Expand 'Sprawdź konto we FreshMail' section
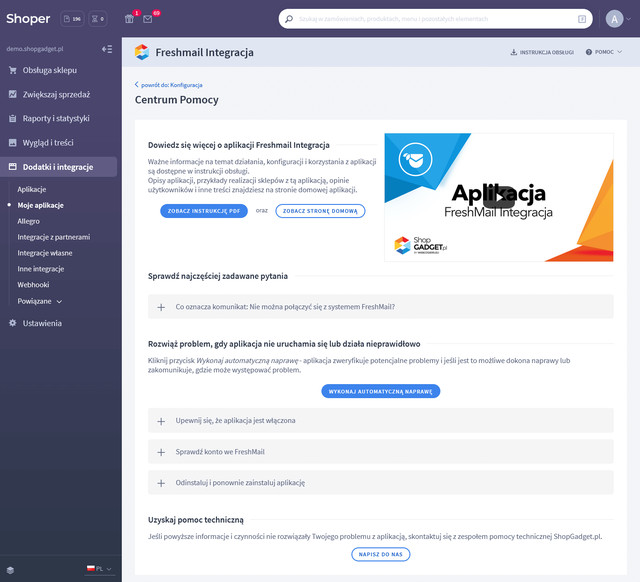Viewport: 640px width, 582px height. pos(161,452)
